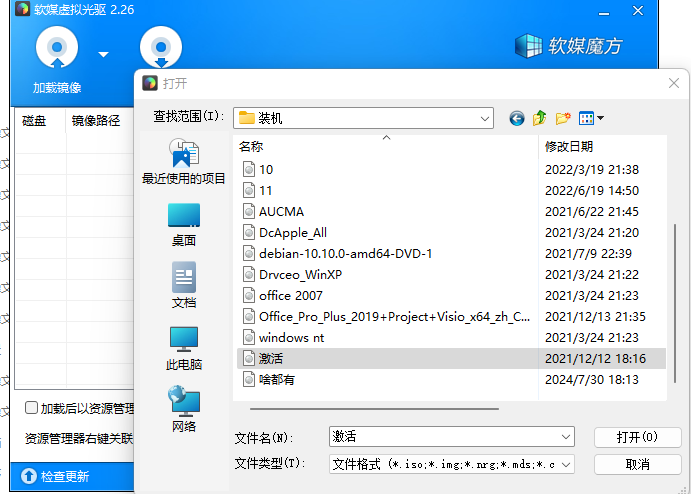Expand the 文件类型 format dropdown
691x494 pixels.
[567, 464]
